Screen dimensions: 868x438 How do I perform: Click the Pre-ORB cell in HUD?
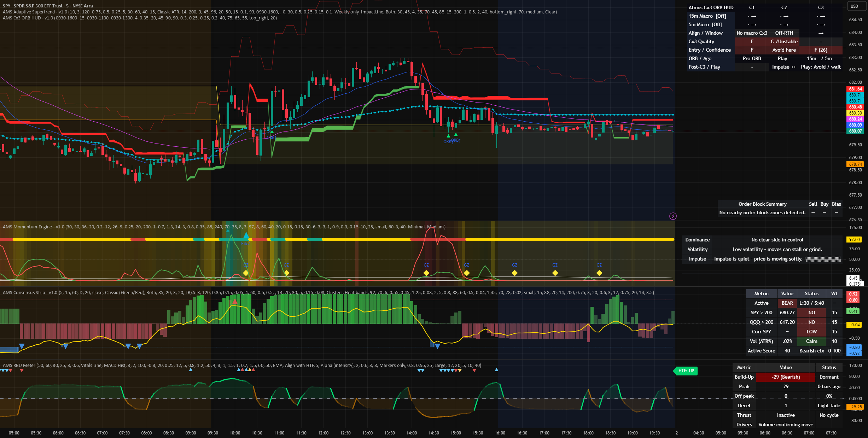(752, 58)
